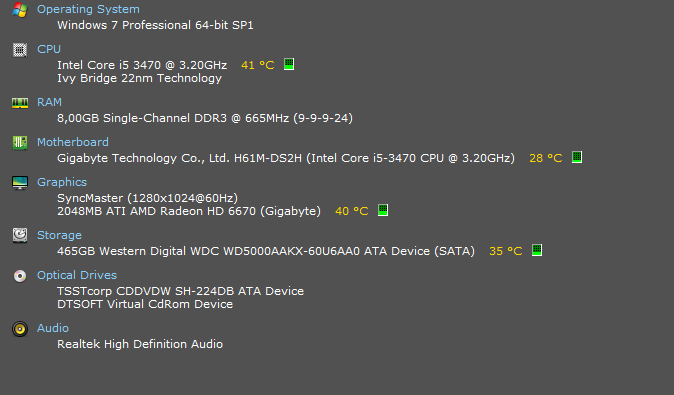Click the Optical Drives disc icon

[20, 276]
